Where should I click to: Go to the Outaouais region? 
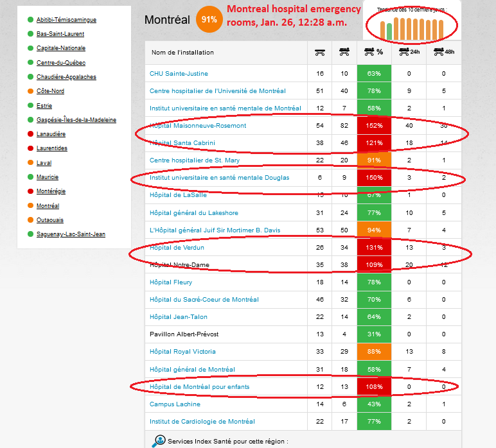click(x=50, y=220)
